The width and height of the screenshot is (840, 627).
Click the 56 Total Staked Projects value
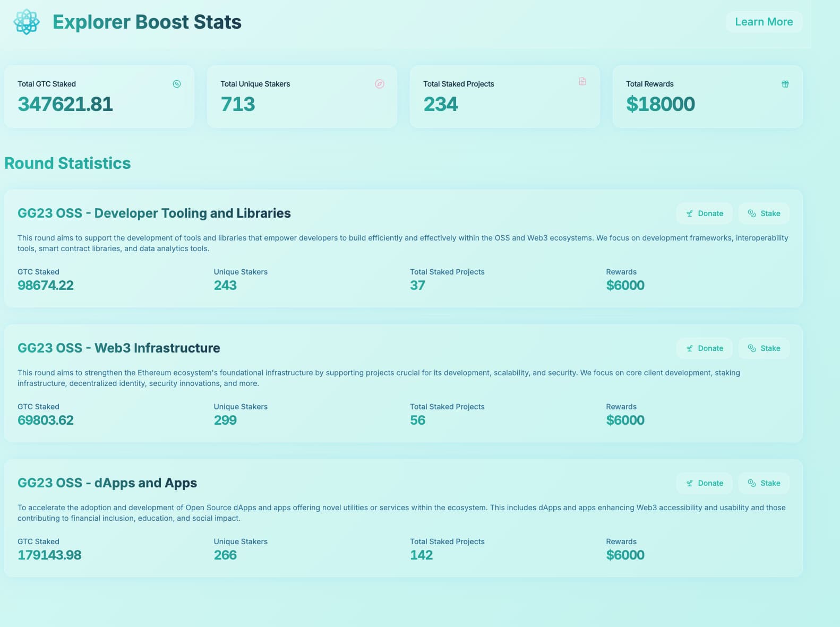tap(417, 420)
